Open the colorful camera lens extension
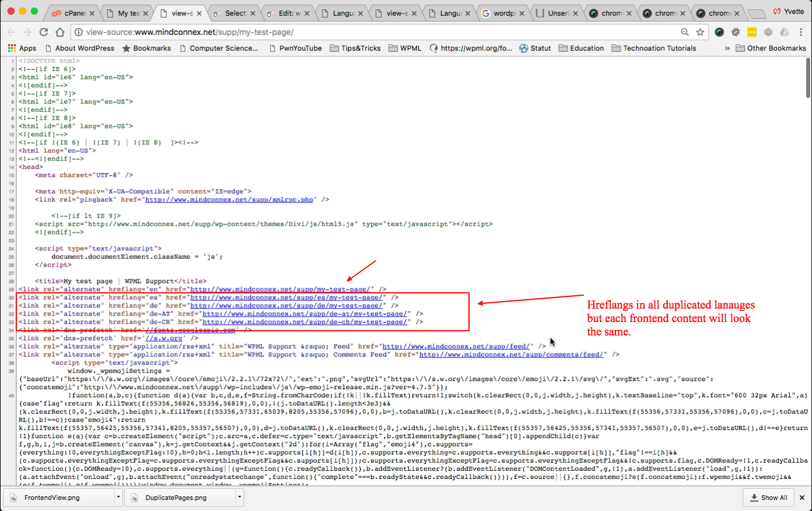 pos(719,32)
